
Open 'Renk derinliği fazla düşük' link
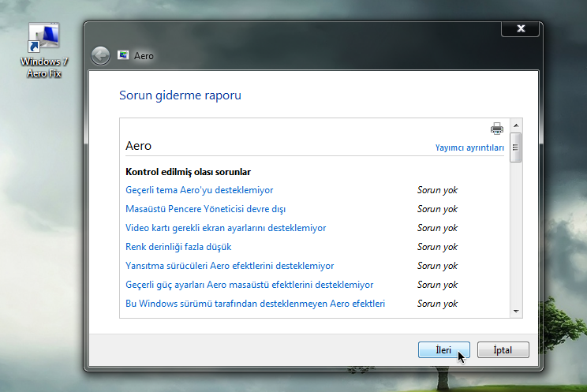click(178, 247)
